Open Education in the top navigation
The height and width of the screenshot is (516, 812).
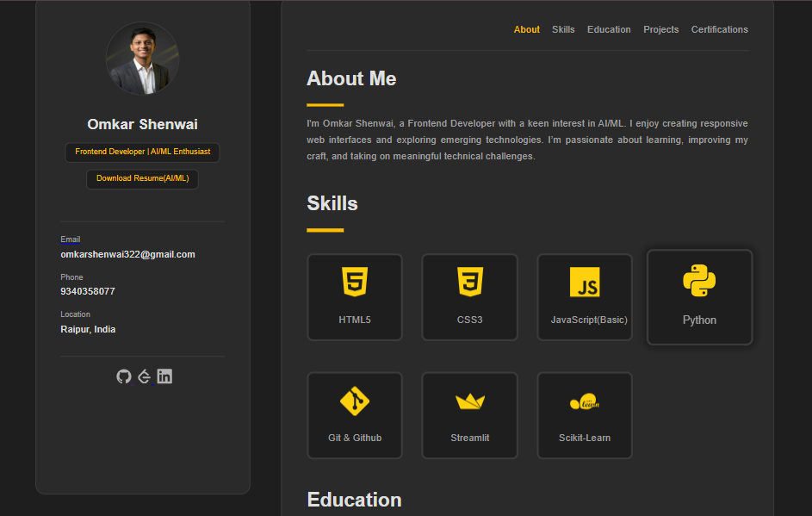pyautogui.click(x=609, y=29)
